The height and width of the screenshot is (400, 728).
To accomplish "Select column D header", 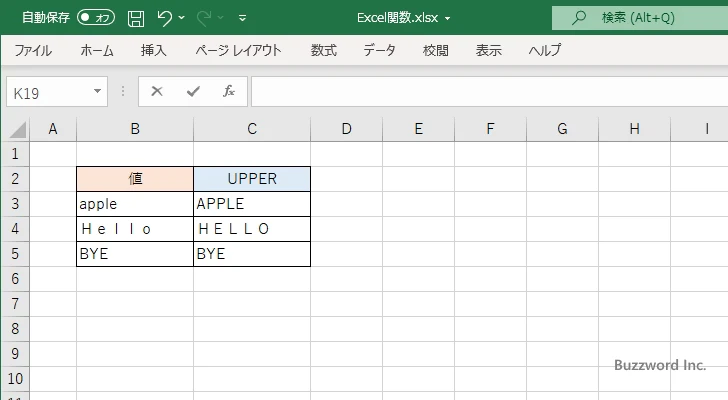I will coord(346,129).
